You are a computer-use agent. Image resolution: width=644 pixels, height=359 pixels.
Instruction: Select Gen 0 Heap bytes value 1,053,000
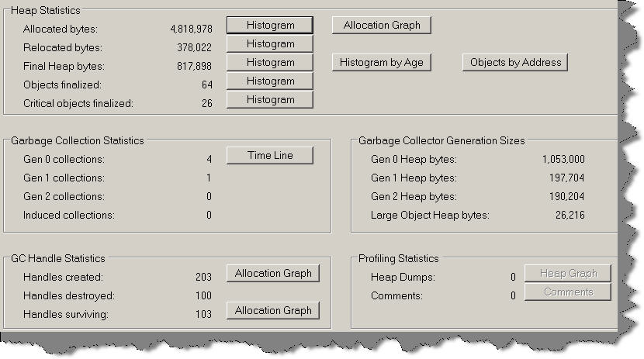pyautogui.click(x=563, y=159)
